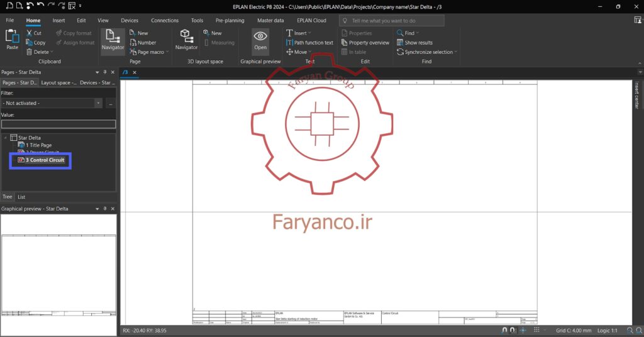Open the Properties editor
644x337 pixels.
click(x=357, y=33)
